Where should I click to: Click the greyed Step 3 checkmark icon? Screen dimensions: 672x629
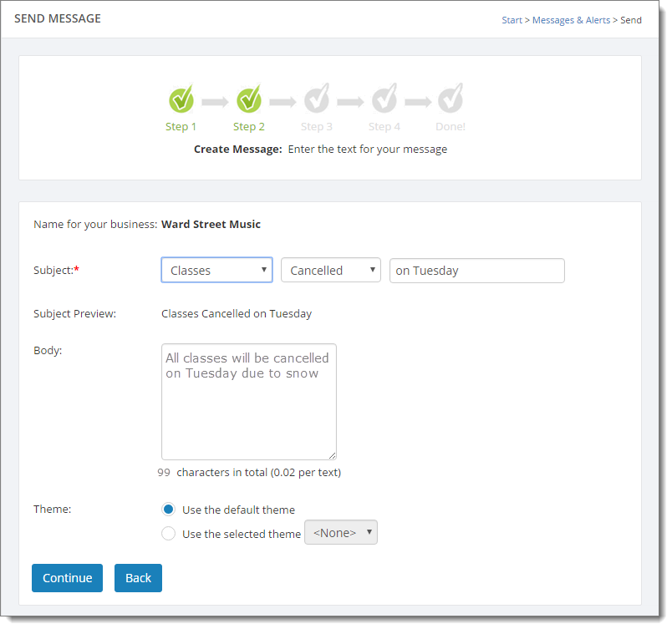pyautogui.click(x=317, y=99)
